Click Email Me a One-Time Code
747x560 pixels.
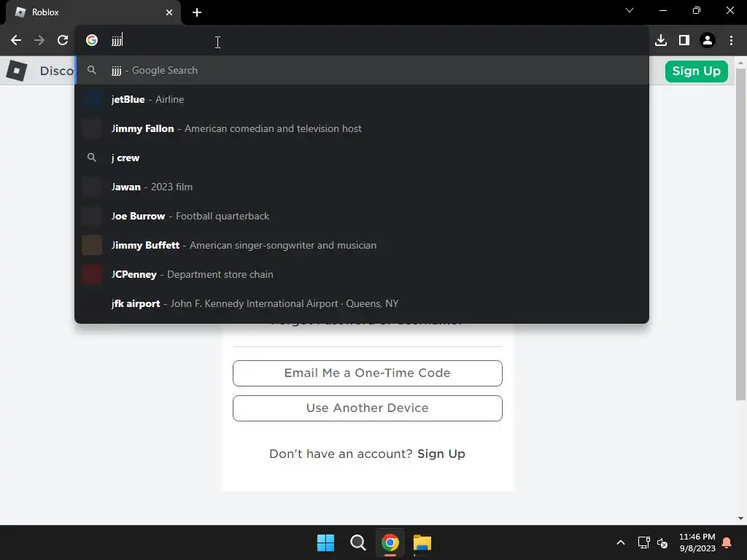[368, 373]
